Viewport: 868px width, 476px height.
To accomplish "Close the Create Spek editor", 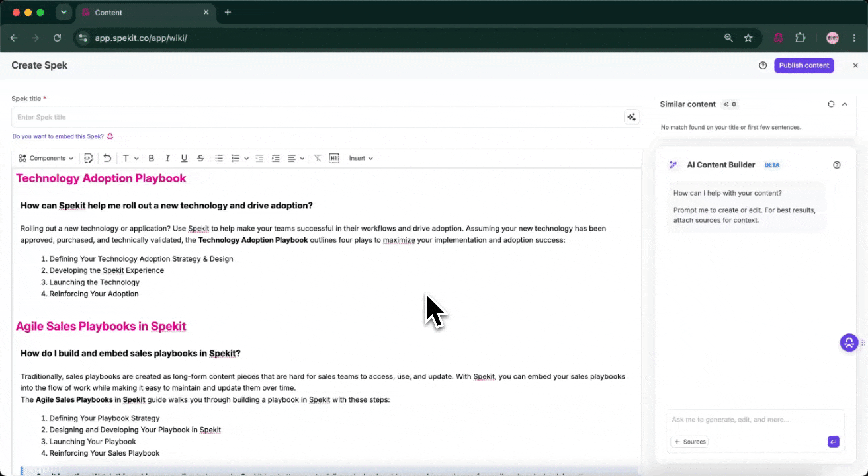I will coord(855,65).
